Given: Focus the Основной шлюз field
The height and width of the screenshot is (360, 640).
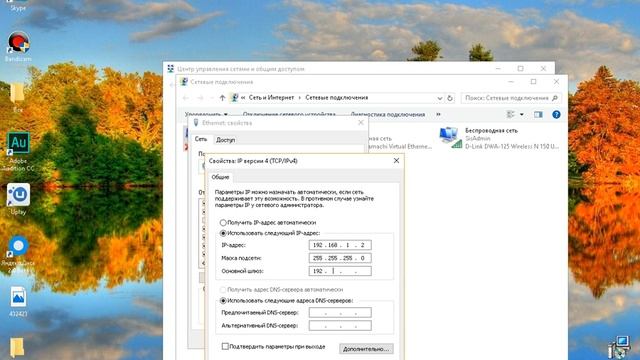Looking at the screenshot, I should click(340, 271).
